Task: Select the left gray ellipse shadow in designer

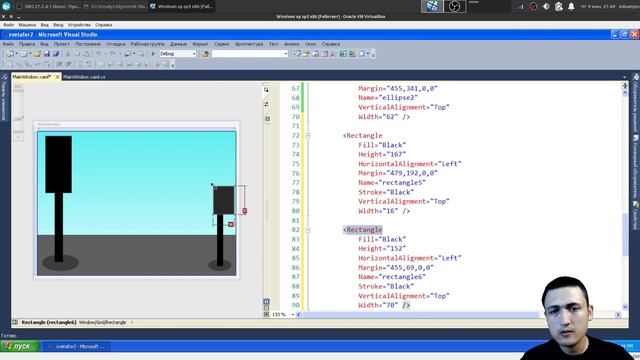Action: [x=60, y=262]
